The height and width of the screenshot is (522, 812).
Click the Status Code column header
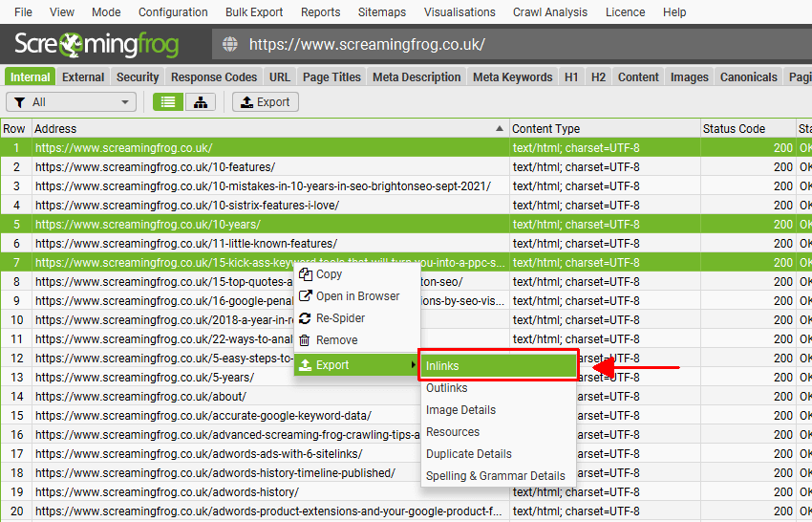(748, 128)
